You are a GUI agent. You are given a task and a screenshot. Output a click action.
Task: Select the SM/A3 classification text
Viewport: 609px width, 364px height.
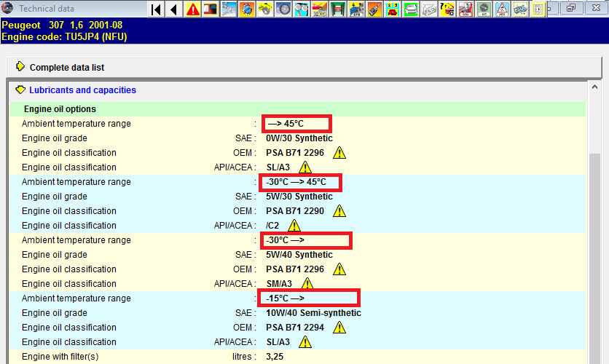click(x=279, y=284)
